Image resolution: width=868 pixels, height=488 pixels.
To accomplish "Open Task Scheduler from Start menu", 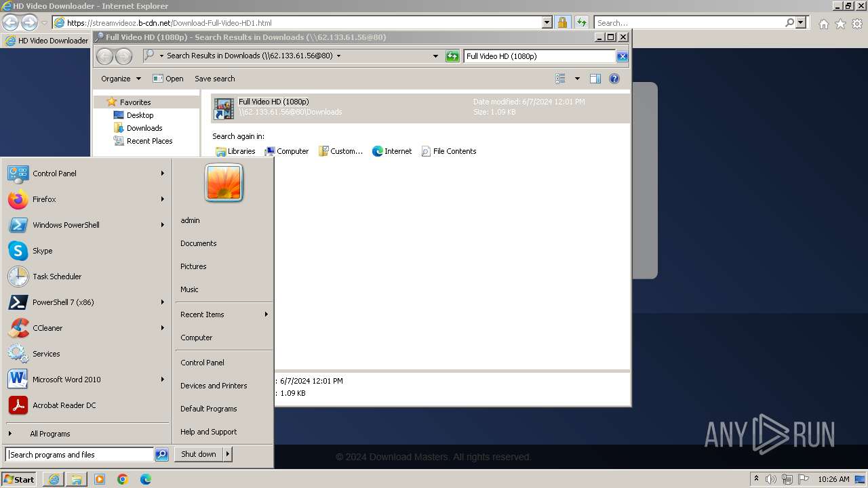I will (86, 277).
